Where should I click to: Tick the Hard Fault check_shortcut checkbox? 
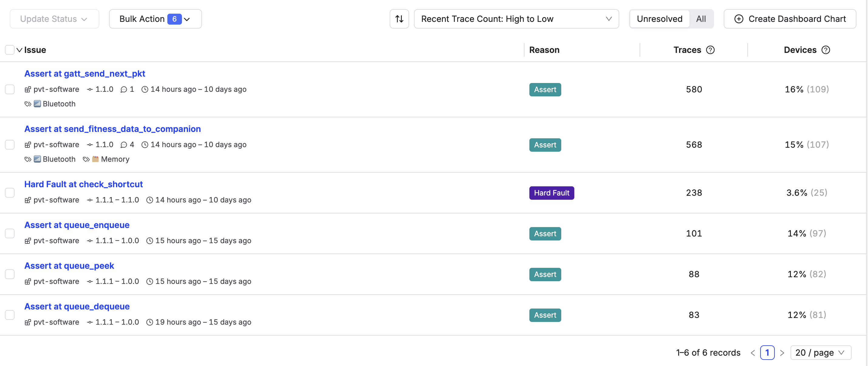point(10,193)
